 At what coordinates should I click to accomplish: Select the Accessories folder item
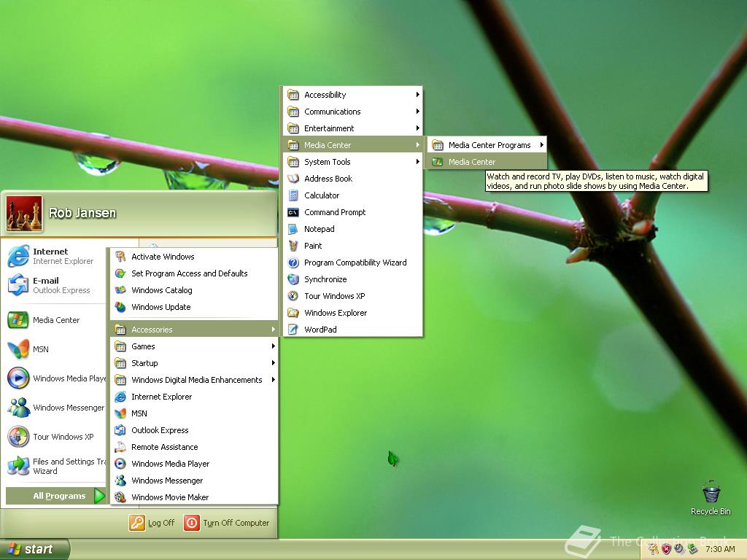click(194, 330)
